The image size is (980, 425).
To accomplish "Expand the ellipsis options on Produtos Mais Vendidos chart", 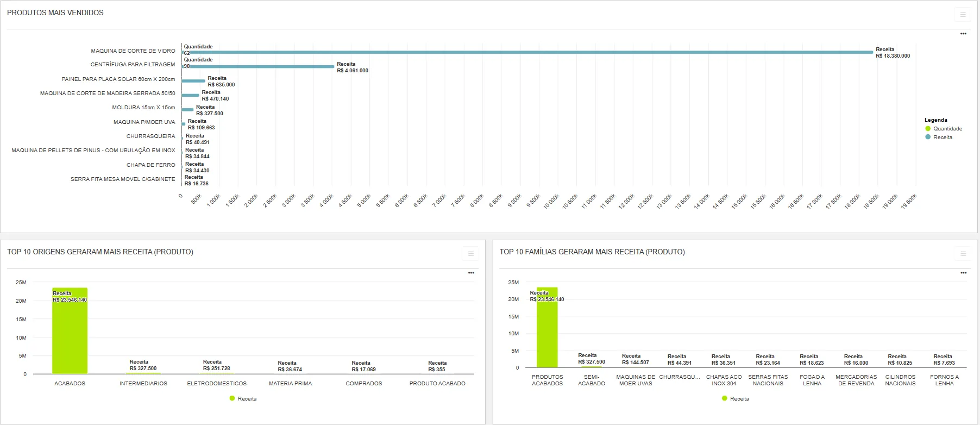I will [x=963, y=34].
